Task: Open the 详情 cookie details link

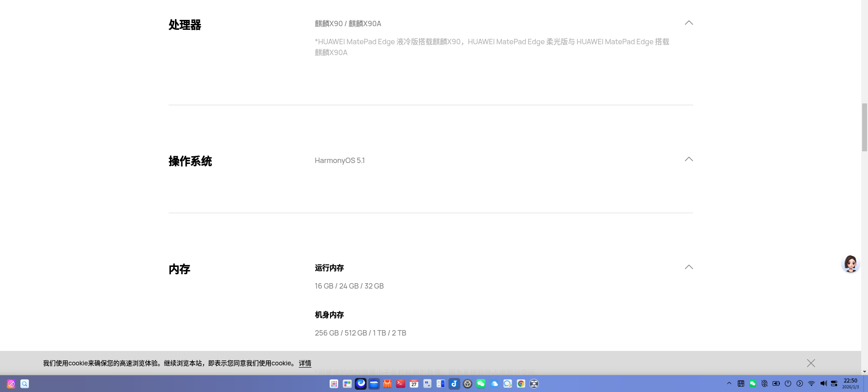Action: (x=305, y=363)
